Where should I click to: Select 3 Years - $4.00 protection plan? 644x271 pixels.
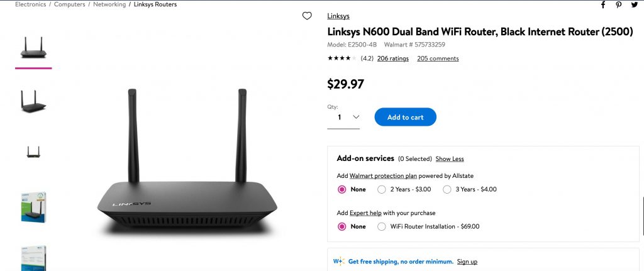pyautogui.click(x=447, y=189)
